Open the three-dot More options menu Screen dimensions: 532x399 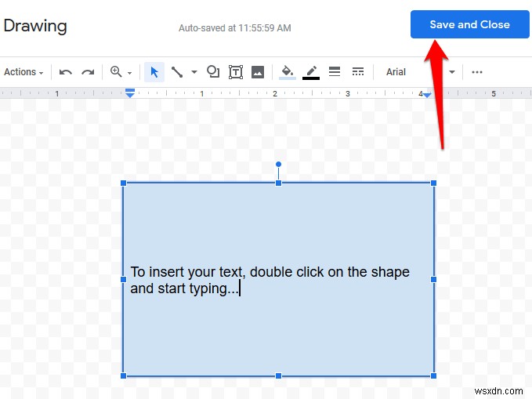[x=477, y=72]
